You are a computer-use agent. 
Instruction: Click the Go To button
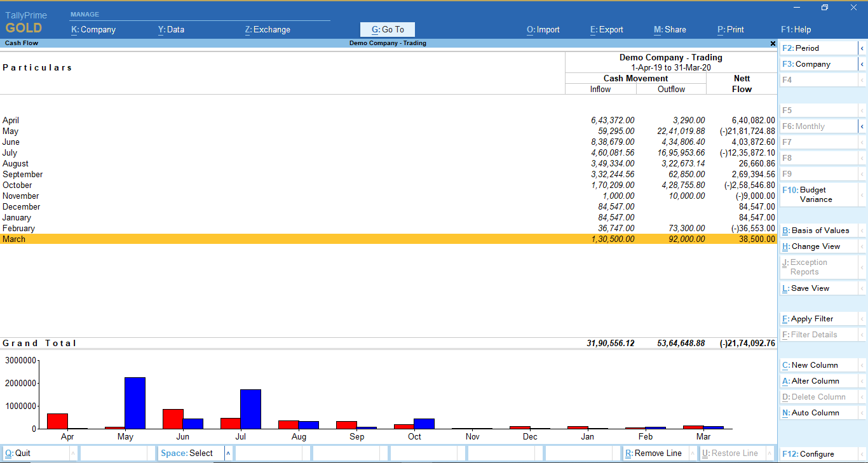pyautogui.click(x=386, y=29)
